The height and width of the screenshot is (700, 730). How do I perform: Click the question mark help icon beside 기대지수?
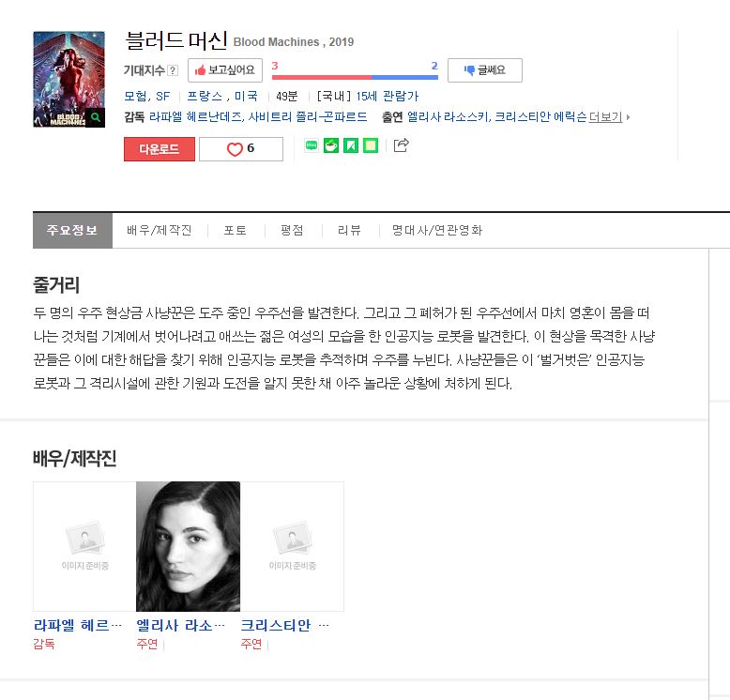point(173,70)
